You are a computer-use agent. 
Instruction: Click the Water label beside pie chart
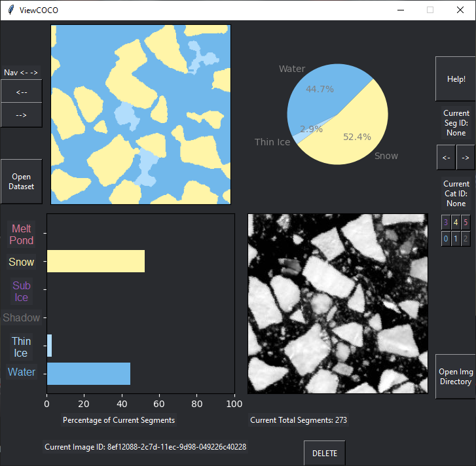tap(292, 69)
